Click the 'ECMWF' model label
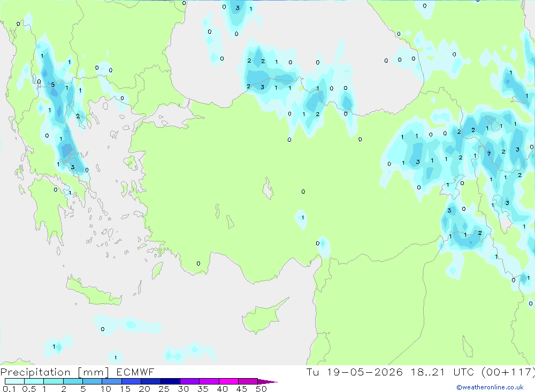Screen dimensions: 535x392 (135, 372)
